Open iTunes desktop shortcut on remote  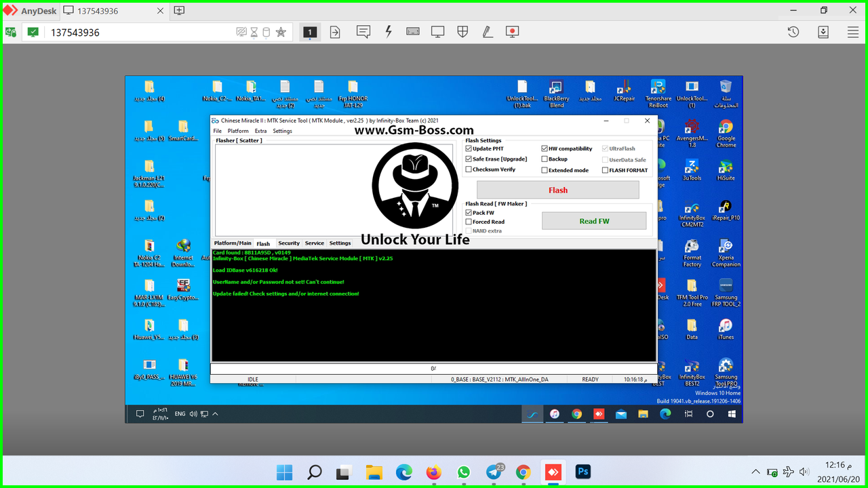click(726, 329)
